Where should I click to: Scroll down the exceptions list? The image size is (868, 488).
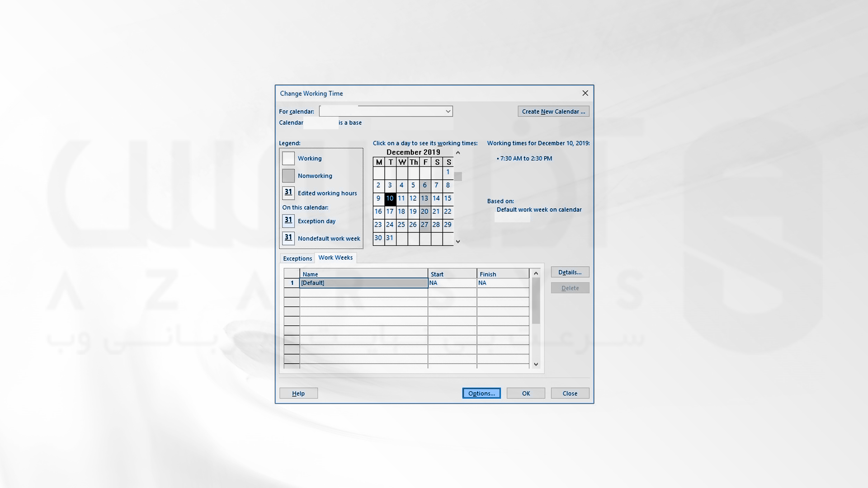tap(536, 364)
